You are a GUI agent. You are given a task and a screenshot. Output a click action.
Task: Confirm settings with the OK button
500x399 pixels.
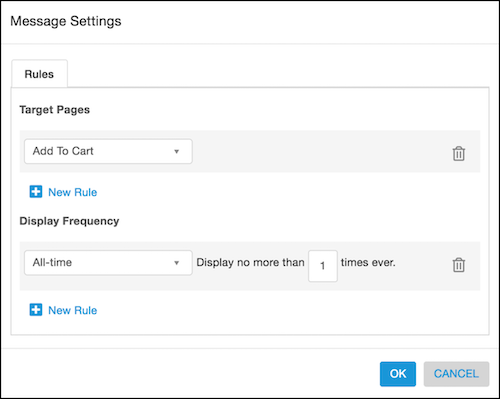[x=398, y=374]
